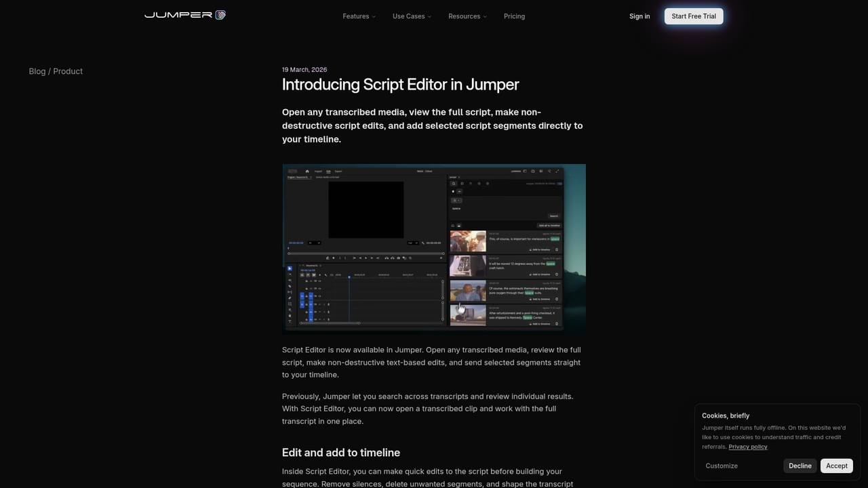Open the Product breadcrumb link
The width and height of the screenshot is (868, 488).
coord(68,71)
